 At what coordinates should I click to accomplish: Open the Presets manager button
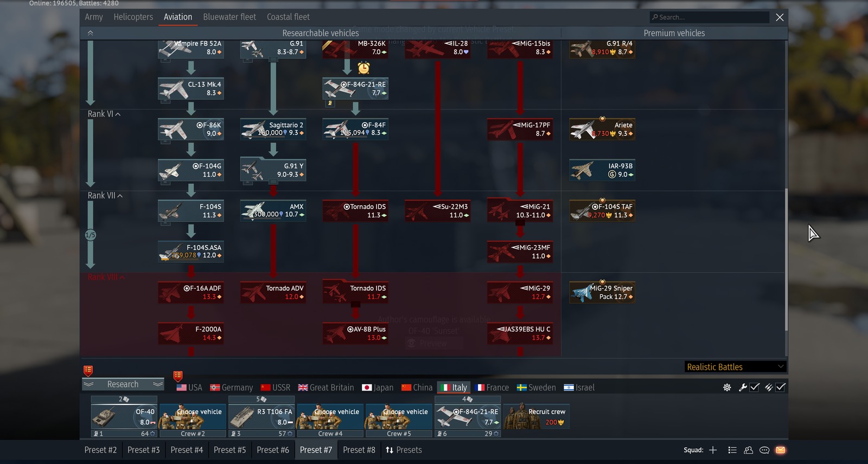click(x=404, y=450)
